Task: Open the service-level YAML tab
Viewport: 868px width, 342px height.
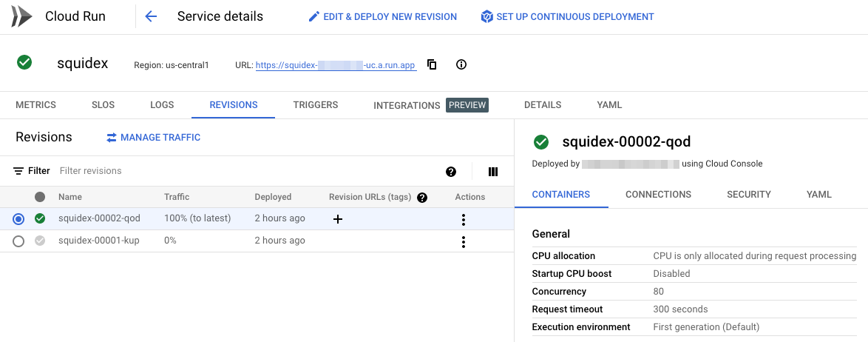Action: [609, 105]
